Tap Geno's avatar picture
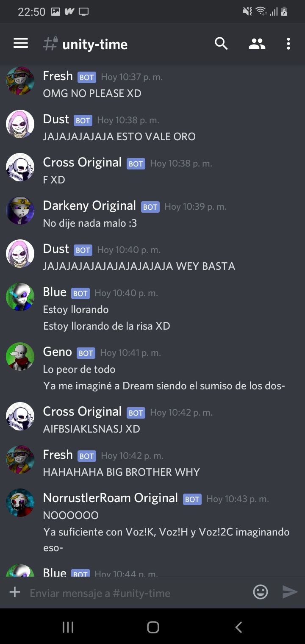Viewport: 305px width, 644px height. (20, 356)
